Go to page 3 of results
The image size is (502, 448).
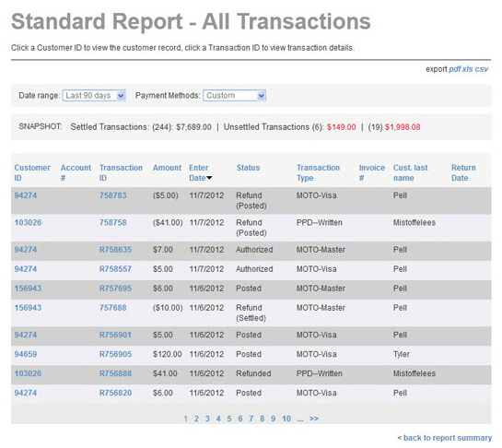pyautogui.click(x=207, y=419)
